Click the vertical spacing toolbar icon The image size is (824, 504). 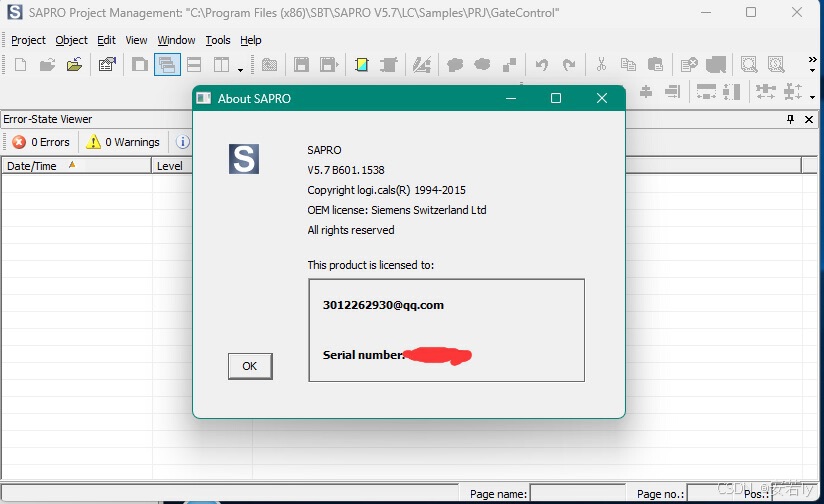(x=793, y=92)
